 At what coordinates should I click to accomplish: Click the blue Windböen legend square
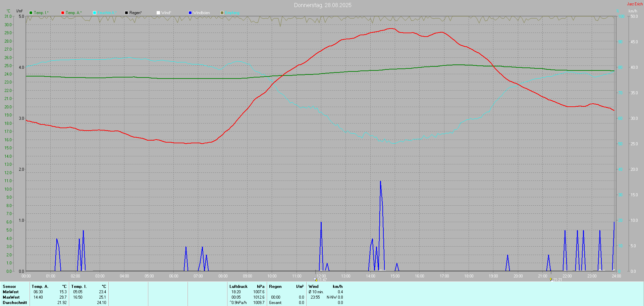190,13
